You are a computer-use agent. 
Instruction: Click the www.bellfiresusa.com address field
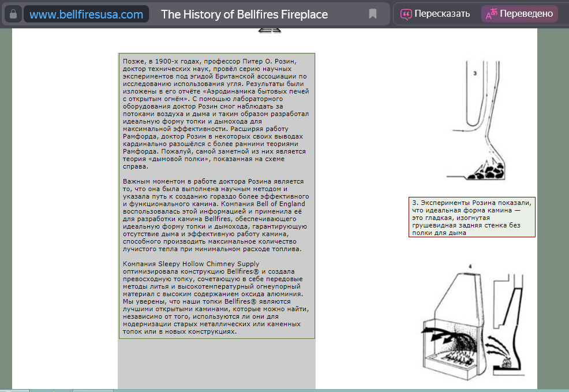[x=86, y=14]
